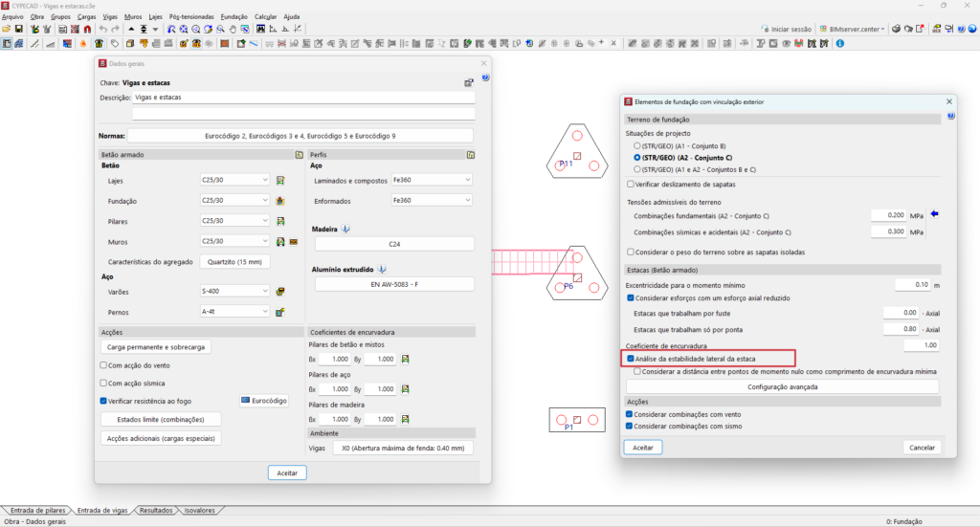Open Fundação concrete settings icon
The width and height of the screenshot is (980, 527).
click(280, 201)
